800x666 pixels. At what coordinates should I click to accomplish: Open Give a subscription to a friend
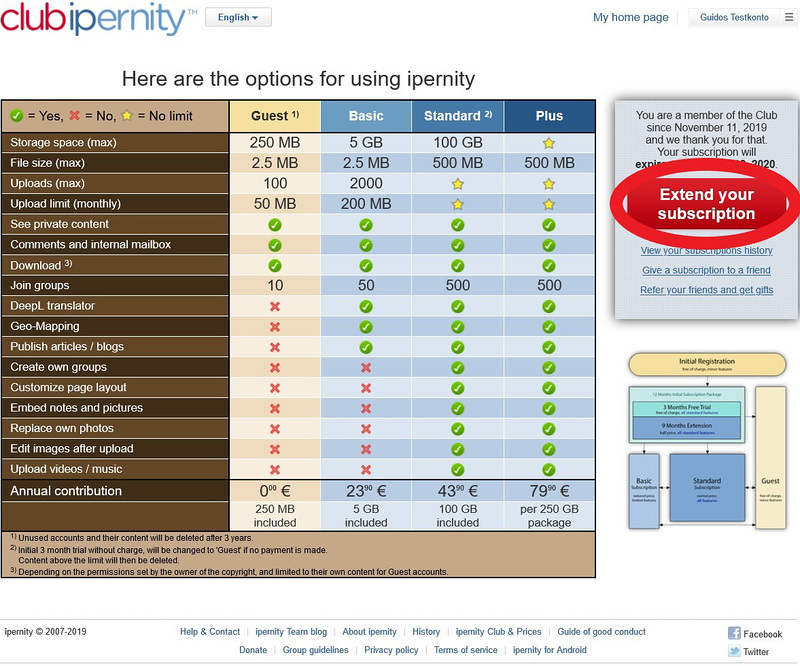(707, 270)
